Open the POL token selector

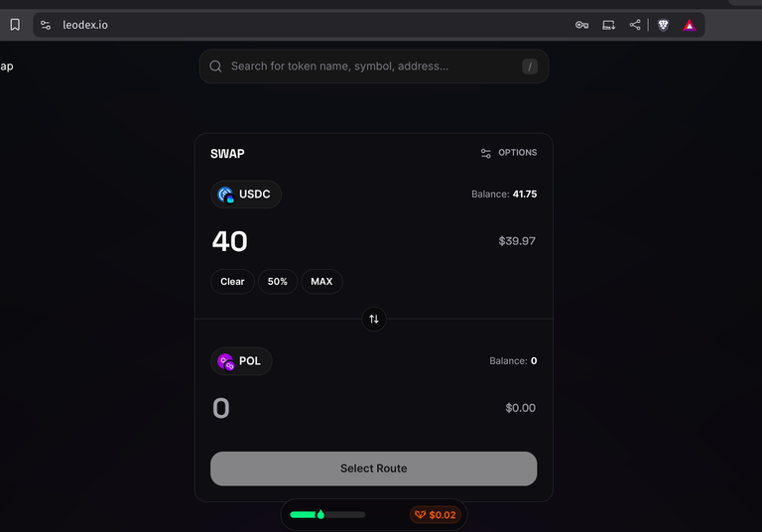pos(241,361)
